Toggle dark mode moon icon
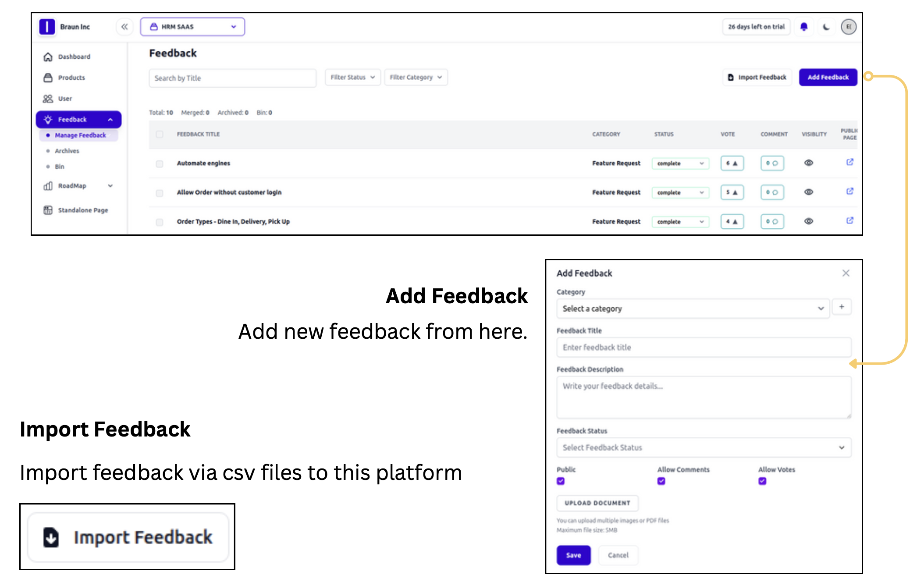This screenshot has height=582, width=924. (x=826, y=27)
